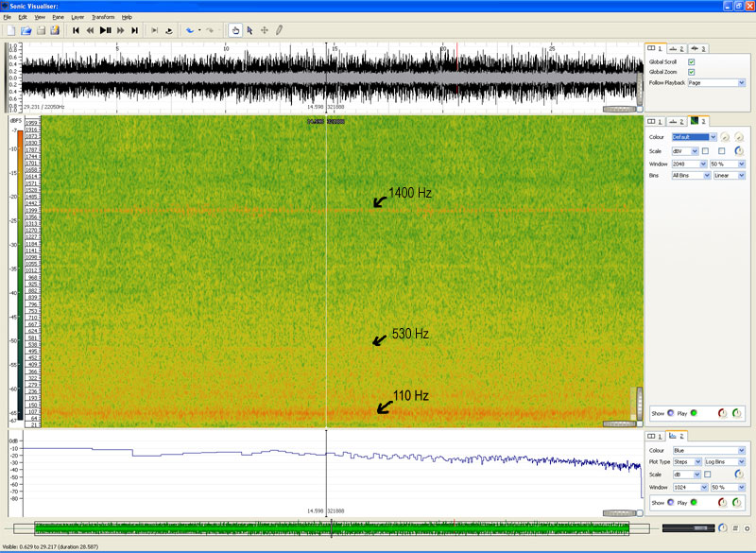Switch to waveform pane's tab 3

(698, 49)
